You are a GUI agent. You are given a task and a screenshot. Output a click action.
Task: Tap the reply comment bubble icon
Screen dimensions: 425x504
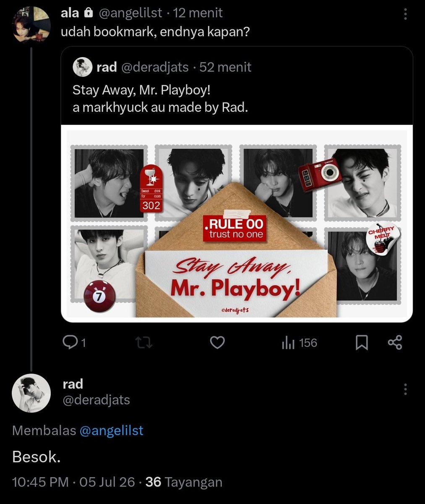click(x=69, y=343)
